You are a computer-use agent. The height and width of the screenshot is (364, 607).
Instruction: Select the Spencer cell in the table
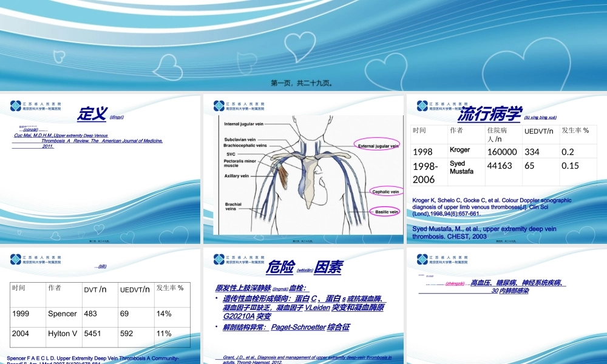63,314
